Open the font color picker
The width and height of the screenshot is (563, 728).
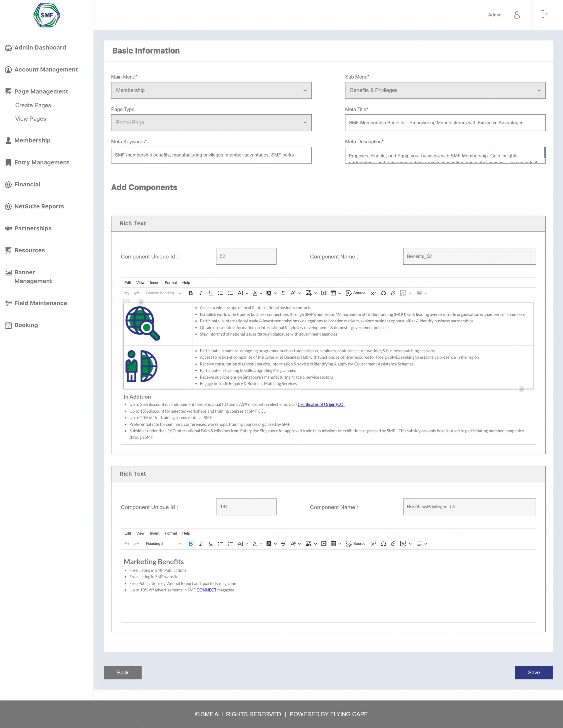[x=255, y=293]
